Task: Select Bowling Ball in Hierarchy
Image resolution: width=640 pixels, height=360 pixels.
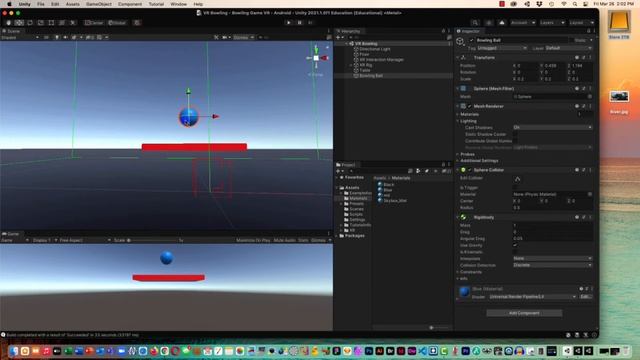Action: click(371, 76)
